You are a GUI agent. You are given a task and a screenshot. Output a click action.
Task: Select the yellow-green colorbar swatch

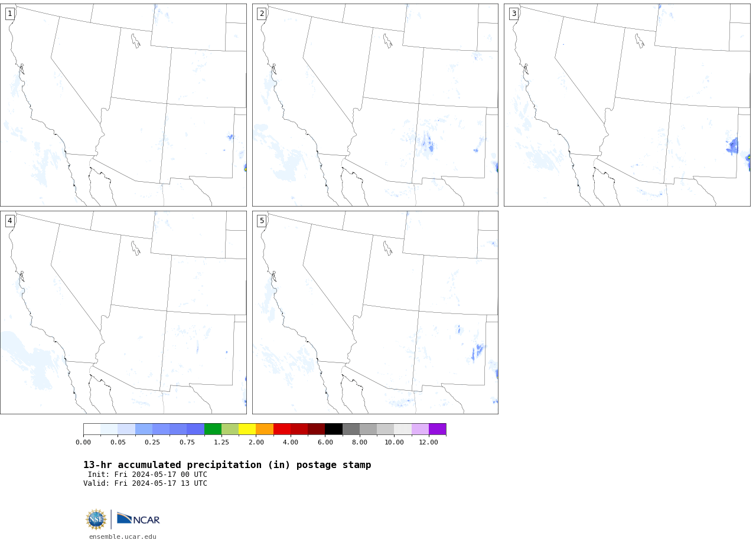tap(230, 429)
